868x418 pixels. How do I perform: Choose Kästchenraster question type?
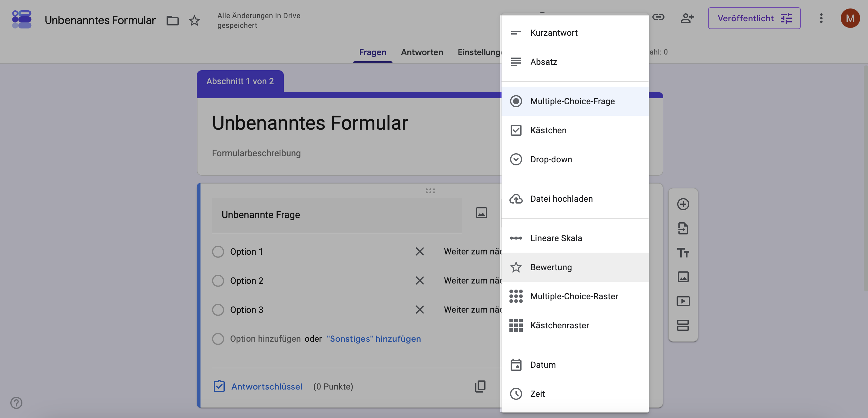[x=575, y=325]
